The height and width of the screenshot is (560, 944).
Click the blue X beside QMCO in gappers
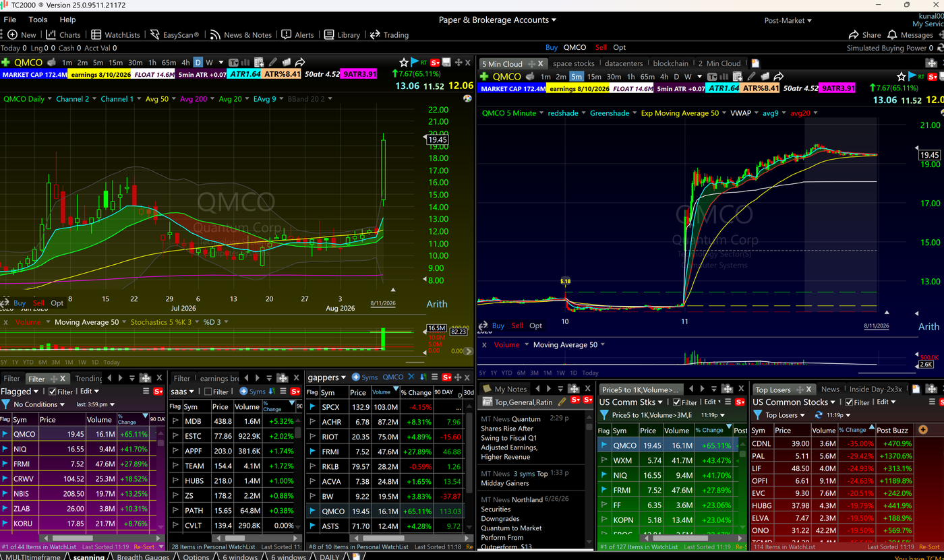click(412, 377)
